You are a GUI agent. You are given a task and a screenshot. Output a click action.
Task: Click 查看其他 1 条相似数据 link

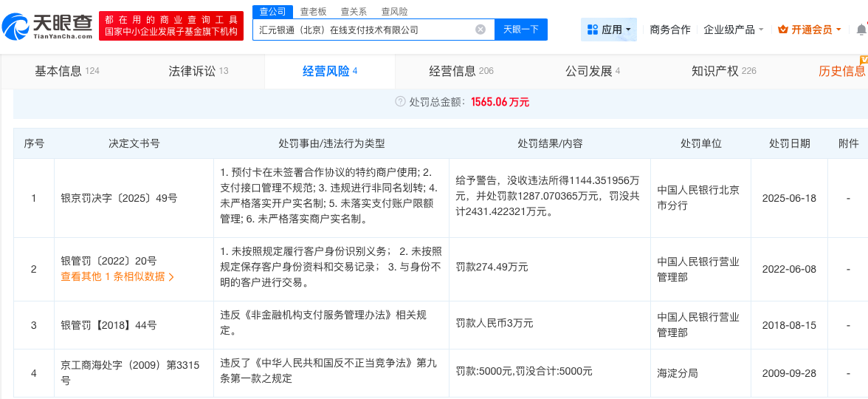117,276
